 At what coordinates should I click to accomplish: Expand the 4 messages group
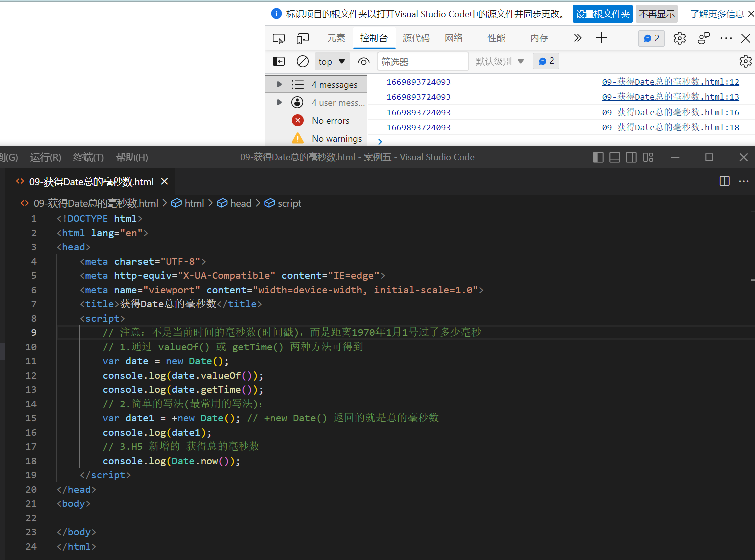pos(279,84)
